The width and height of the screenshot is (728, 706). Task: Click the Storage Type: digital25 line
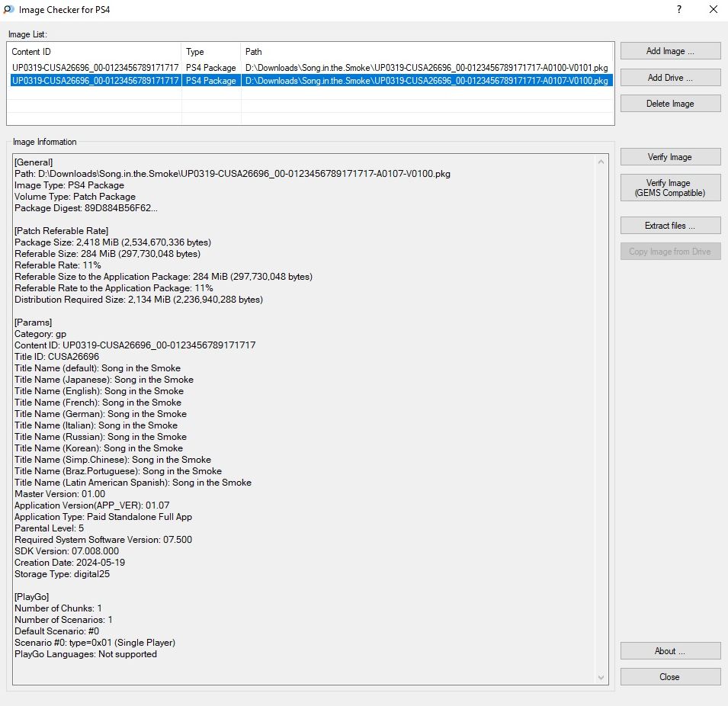(x=63, y=574)
